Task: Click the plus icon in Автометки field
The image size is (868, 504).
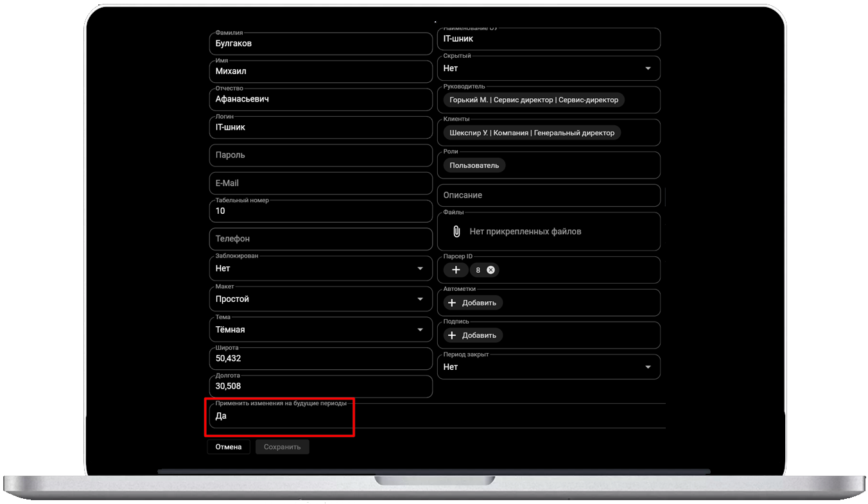Action: click(452, 303)
